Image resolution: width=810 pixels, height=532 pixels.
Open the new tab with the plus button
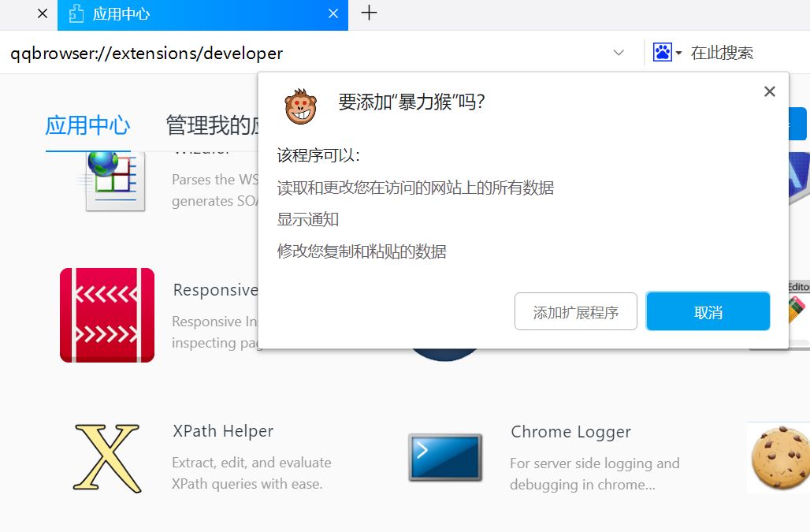coord(368,13)
